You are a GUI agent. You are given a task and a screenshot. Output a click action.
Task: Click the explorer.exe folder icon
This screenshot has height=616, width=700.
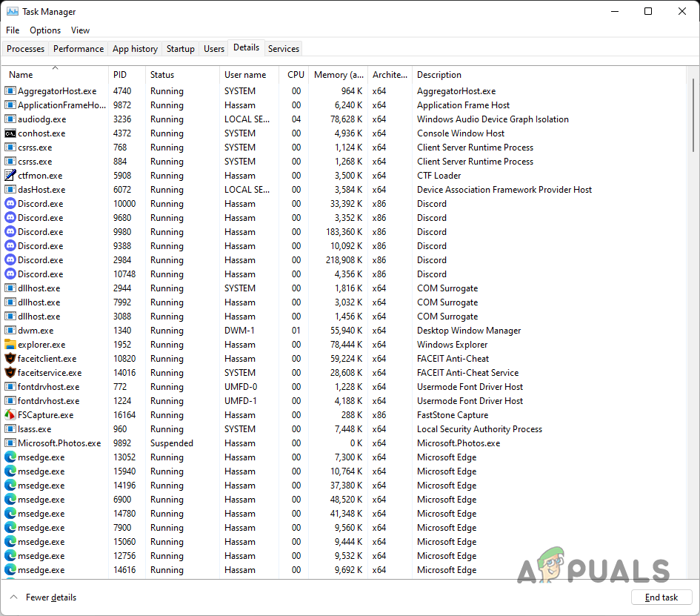pos(10,344)
